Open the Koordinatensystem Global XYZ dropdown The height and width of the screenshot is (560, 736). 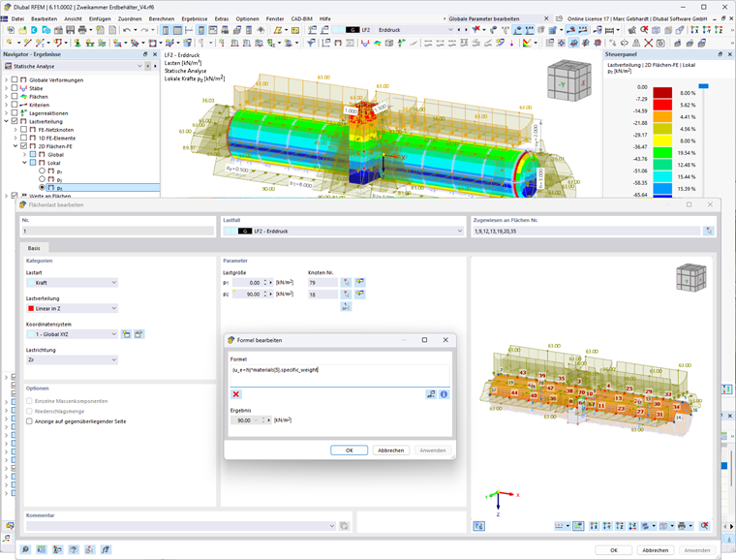tap(72, 334)
